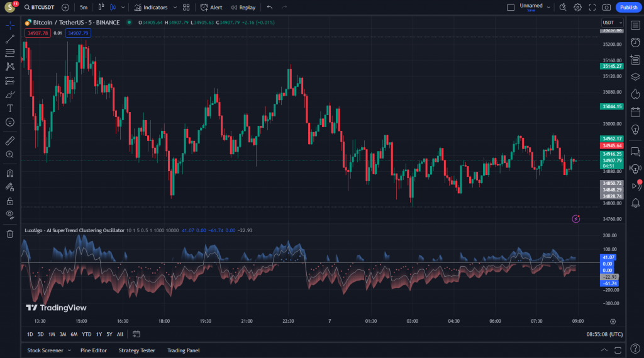Open the chats panel
This screenshot has width=644, height=358.
click(x=635, y=152)
